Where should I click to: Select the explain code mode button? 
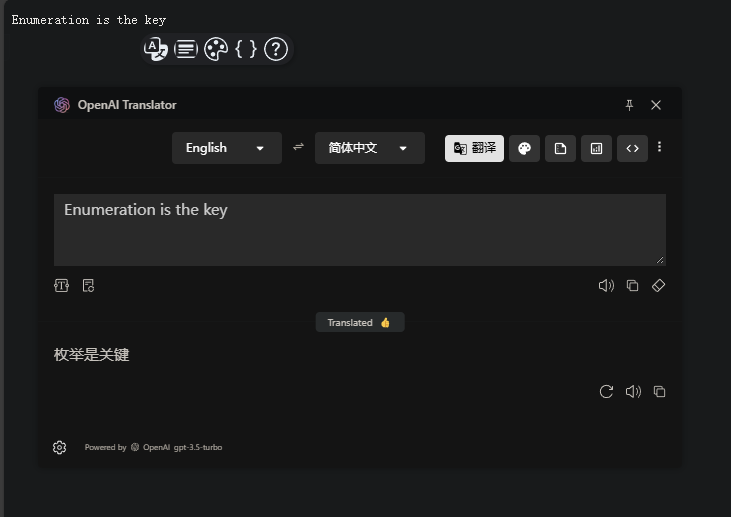[x=632, y=148]
